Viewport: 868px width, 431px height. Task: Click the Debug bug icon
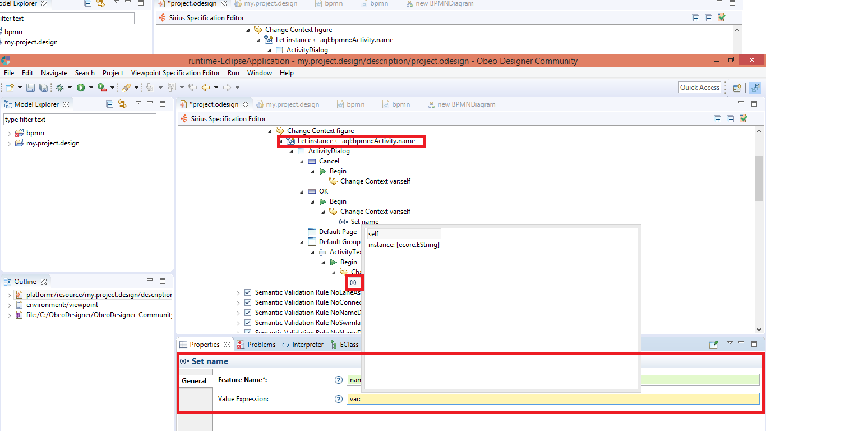coord(59,88)
